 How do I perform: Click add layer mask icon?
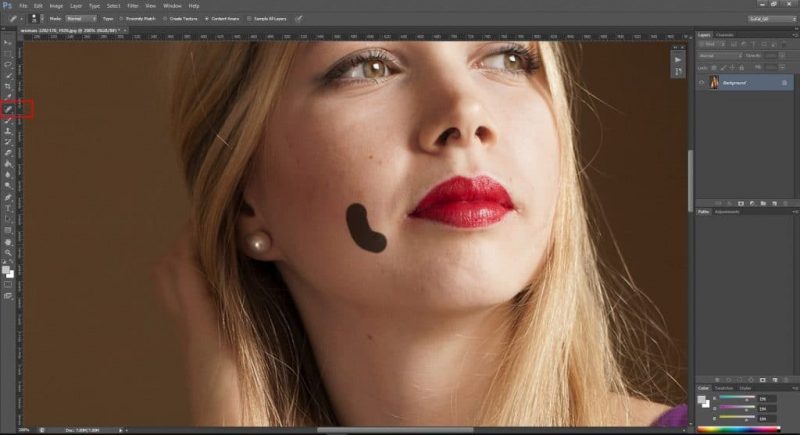[x=741, y=203]
